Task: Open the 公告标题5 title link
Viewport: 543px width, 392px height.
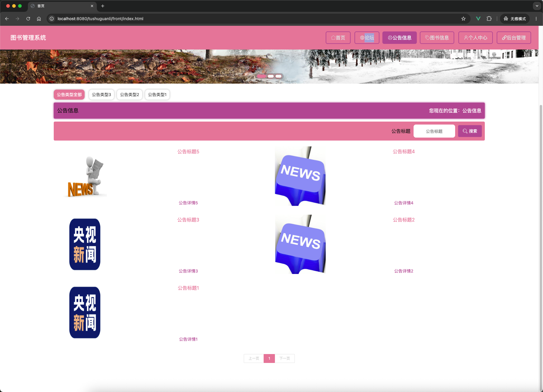Action: (188, 152)
